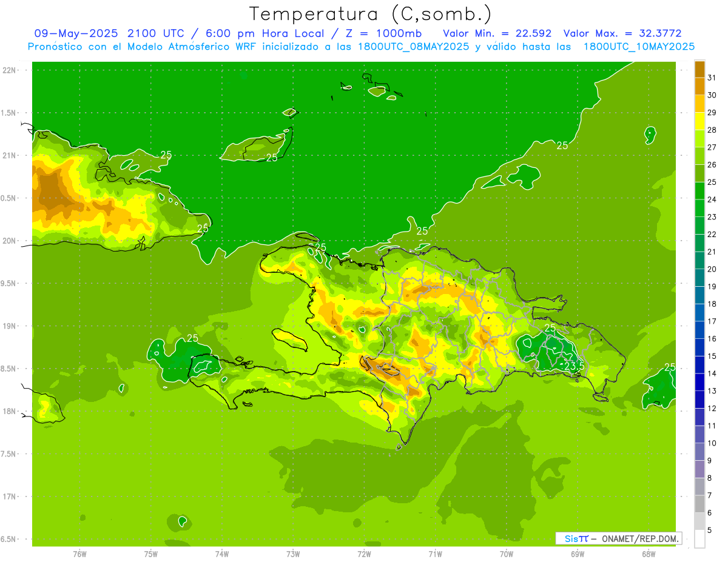Pick the legend swatch between 30 and 31

pos(699,86)
